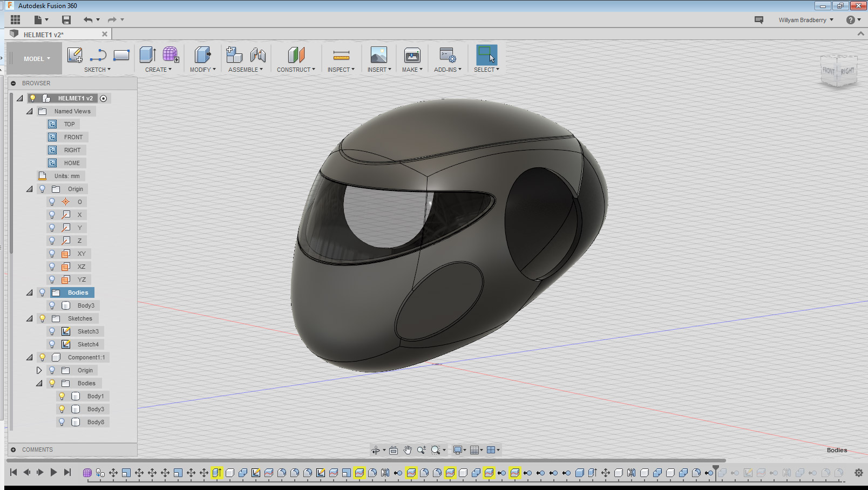
Task: Select the Create Form tool
Action: 171,54
